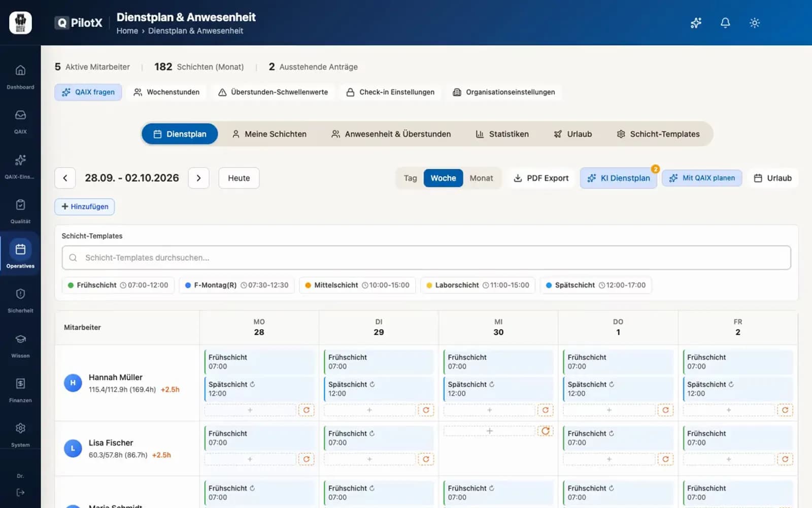Screen dimensions: 812x508
Task: Click the repeat icon in Lisa Fischer's Wednesday cell
Action: point(546,431)
